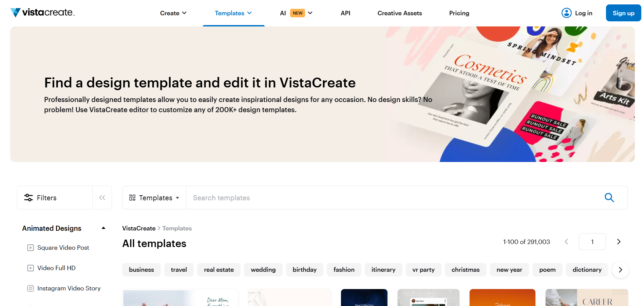Image resolution: width=644 pixels, height=306 pixels.
Task: Select the new year tag
Action: click(509, 270)
